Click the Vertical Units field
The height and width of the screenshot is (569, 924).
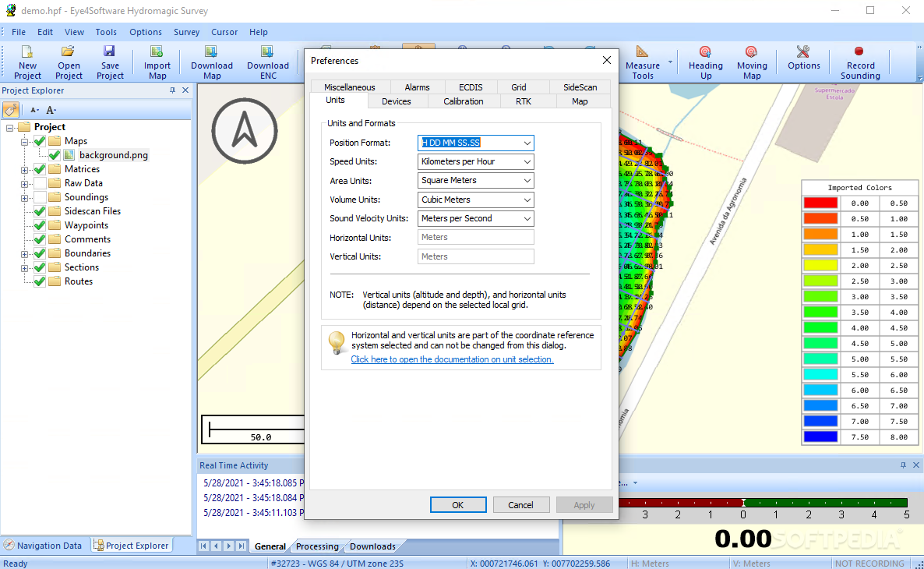(x=475, y=256)
